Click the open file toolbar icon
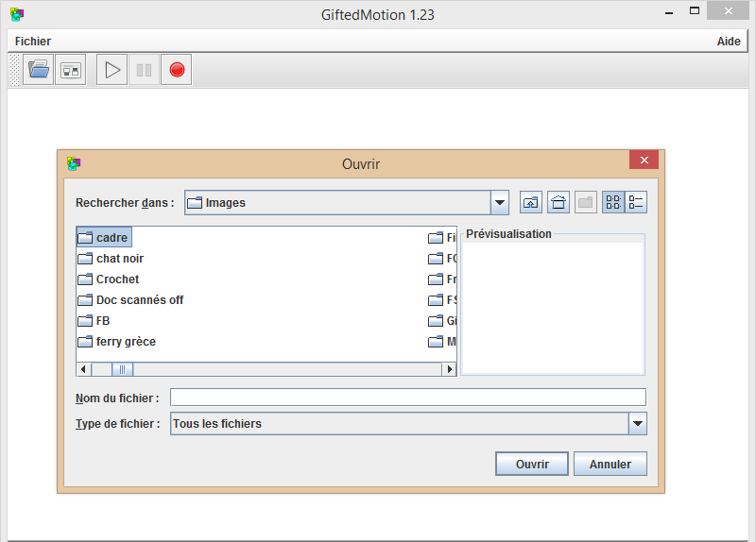 coord(39,70)
